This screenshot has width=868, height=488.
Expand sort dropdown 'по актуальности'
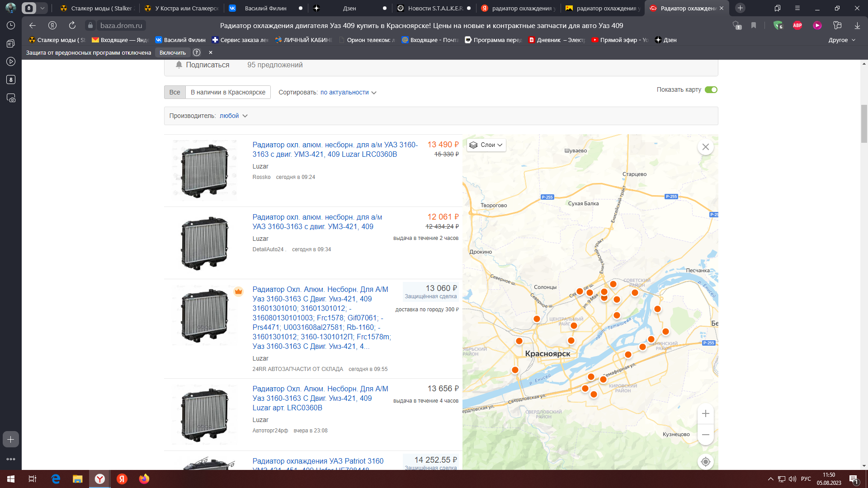click(x=348, y=92)
